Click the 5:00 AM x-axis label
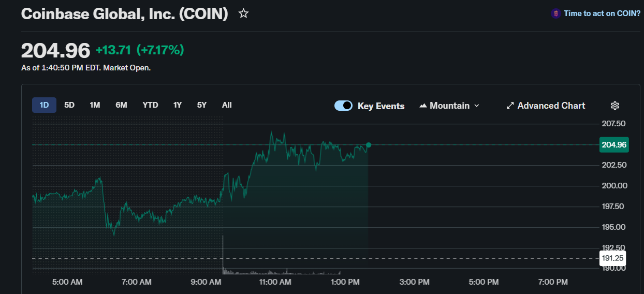Screen dimensions: 644x294 coord(67,282)
